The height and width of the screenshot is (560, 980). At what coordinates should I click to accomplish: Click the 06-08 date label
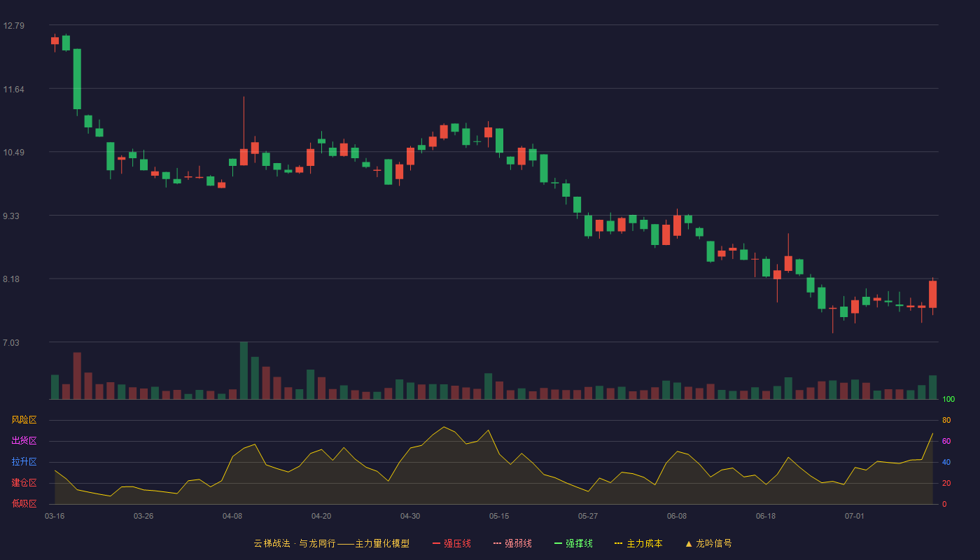tap(677, 516)
